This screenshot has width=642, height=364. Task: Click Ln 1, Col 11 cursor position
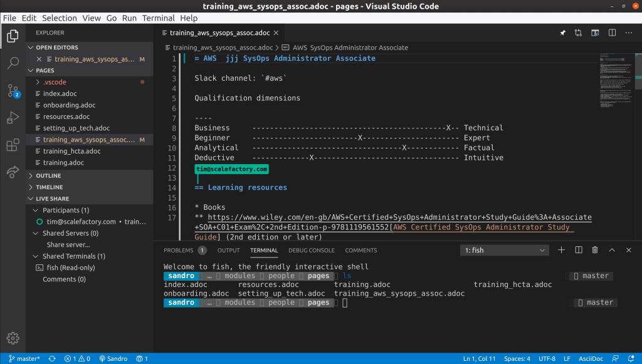(x=479, y=359)
